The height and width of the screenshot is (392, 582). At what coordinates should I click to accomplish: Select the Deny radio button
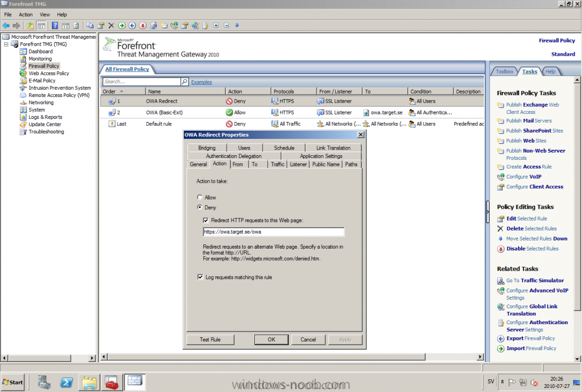[x=200, y=207]
